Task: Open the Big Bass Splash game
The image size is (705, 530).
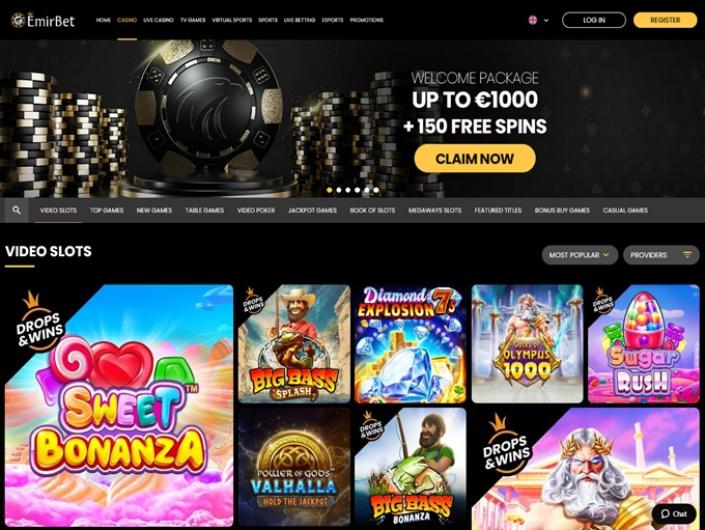Action: point(294,343)
